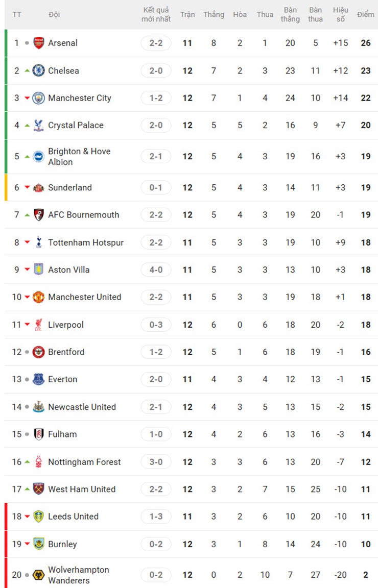Click the Wolverhampton Wanderers crest icon
Screen dimensions: 378x588
coord(39,575)
